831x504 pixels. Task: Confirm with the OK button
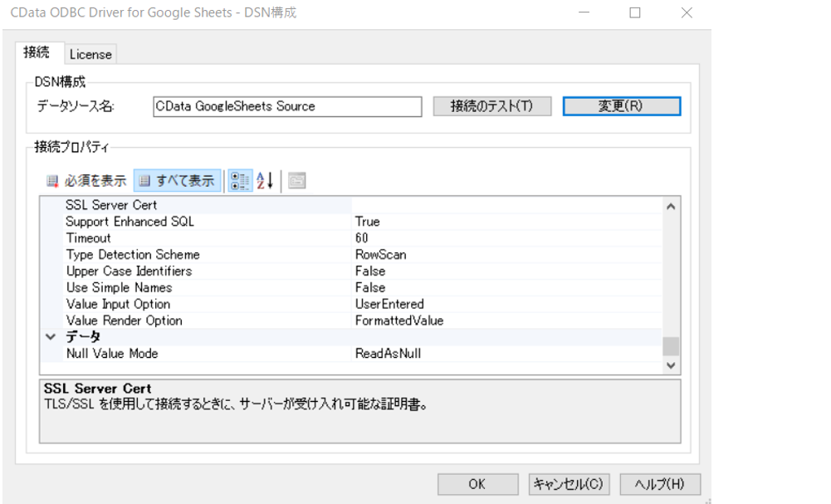pos(477,484)
